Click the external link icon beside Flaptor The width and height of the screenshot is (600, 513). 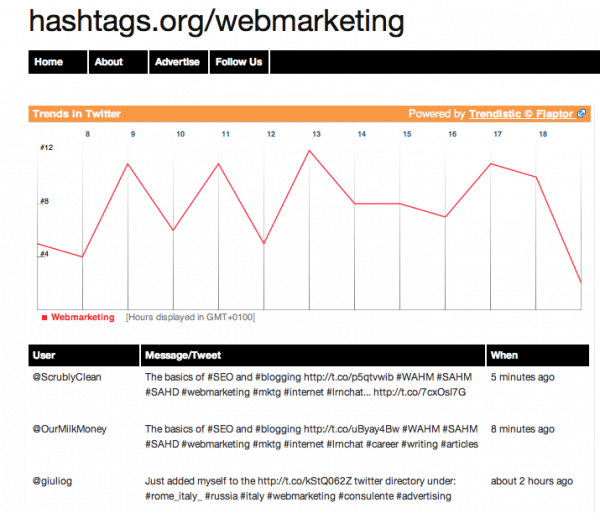581,113
